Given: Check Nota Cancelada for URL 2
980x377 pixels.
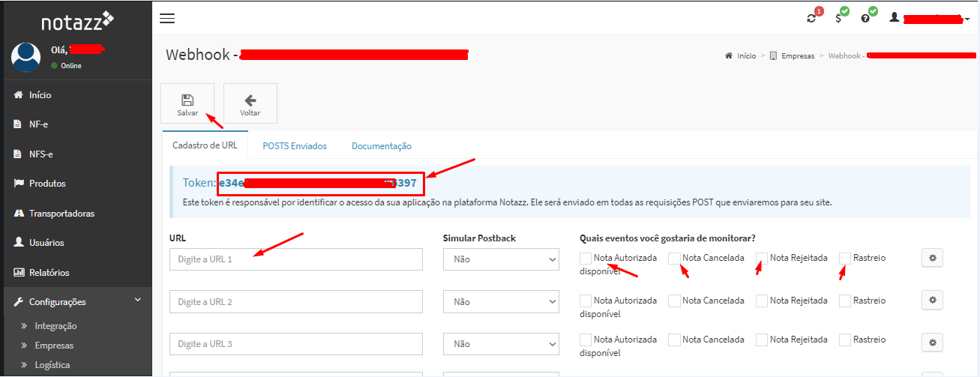Looking at the screenshot, I should (674, 301).
